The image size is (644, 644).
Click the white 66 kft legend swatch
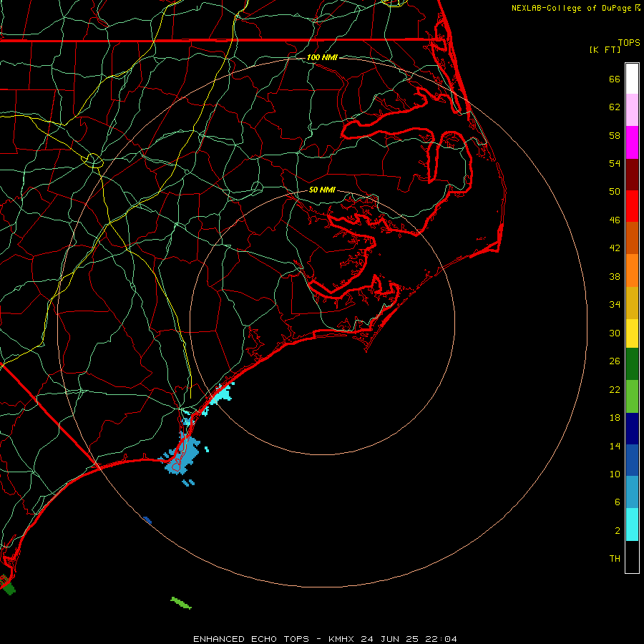tap(632, 79)
